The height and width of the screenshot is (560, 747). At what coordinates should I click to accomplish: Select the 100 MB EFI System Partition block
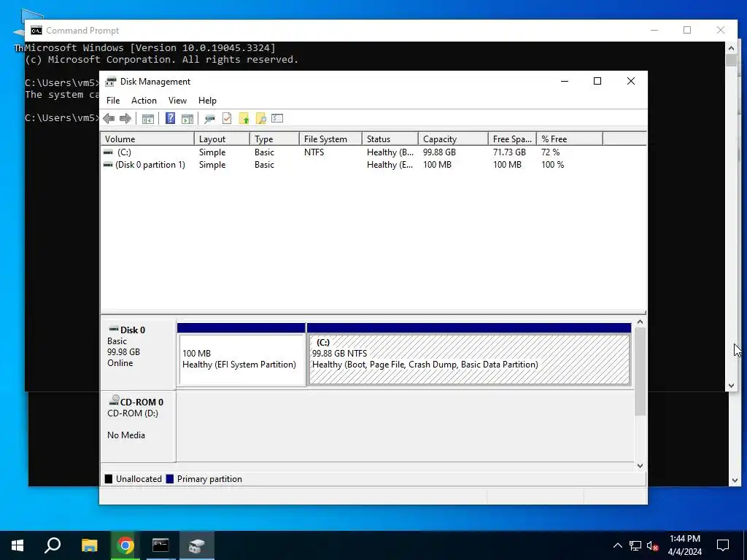click(x=241, y=359)
